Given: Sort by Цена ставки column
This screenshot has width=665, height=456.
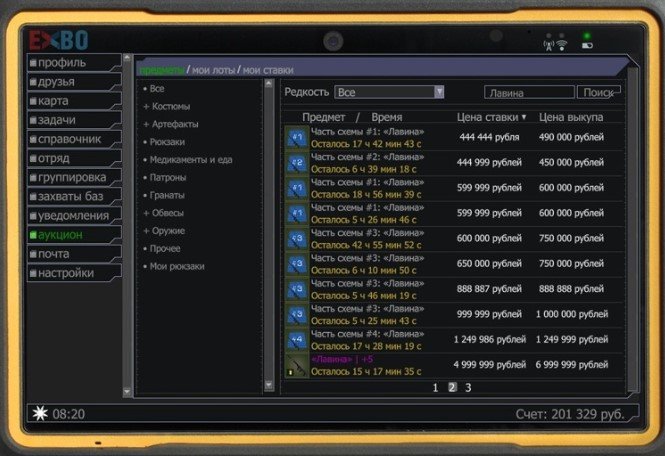Looking at the screenshot, I should click(x=491, y=117).
